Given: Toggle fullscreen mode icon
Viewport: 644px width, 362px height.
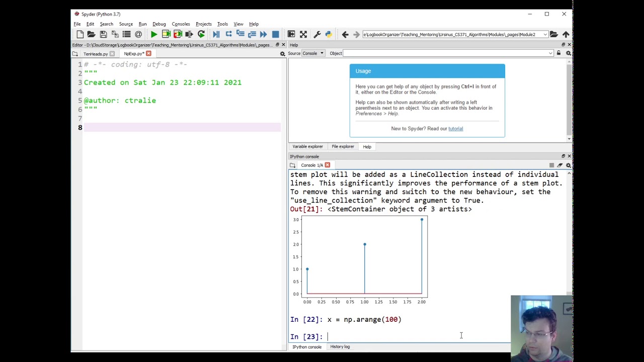Looking at the screenshot, I should coord(303,34).
